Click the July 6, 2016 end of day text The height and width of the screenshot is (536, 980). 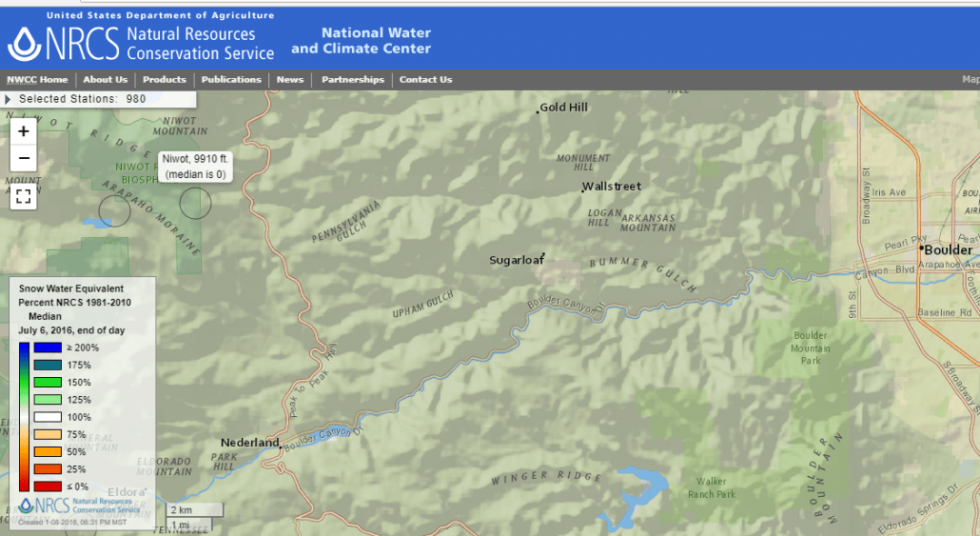pyautogui.click(x=71, y=330)
